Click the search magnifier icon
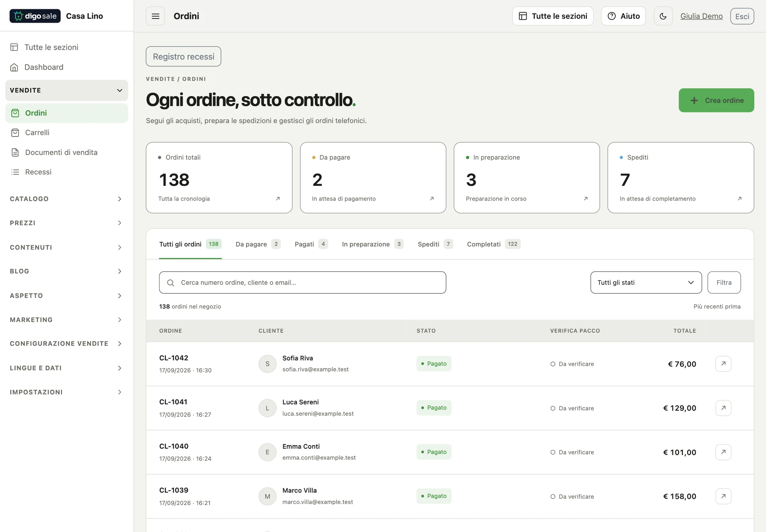Image resolution: width=766 pixels, height=532 pixels. pos(171,283)
